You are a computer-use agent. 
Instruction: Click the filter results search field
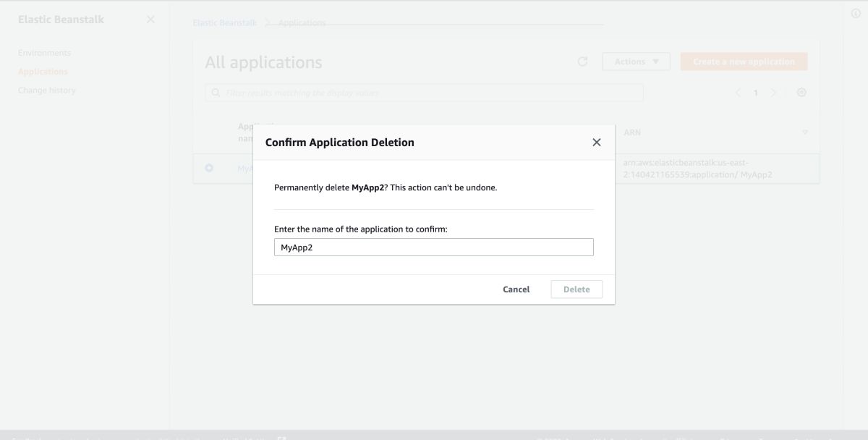(424, 93)
